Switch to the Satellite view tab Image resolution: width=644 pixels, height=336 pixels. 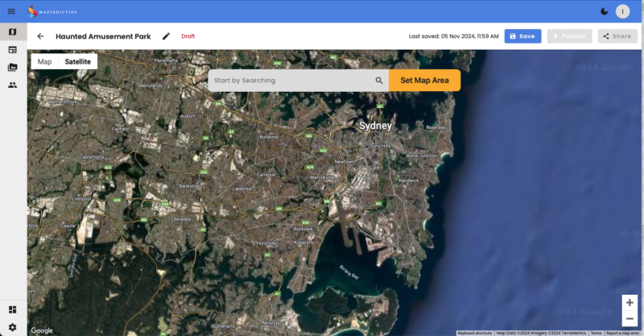(78, 61)
